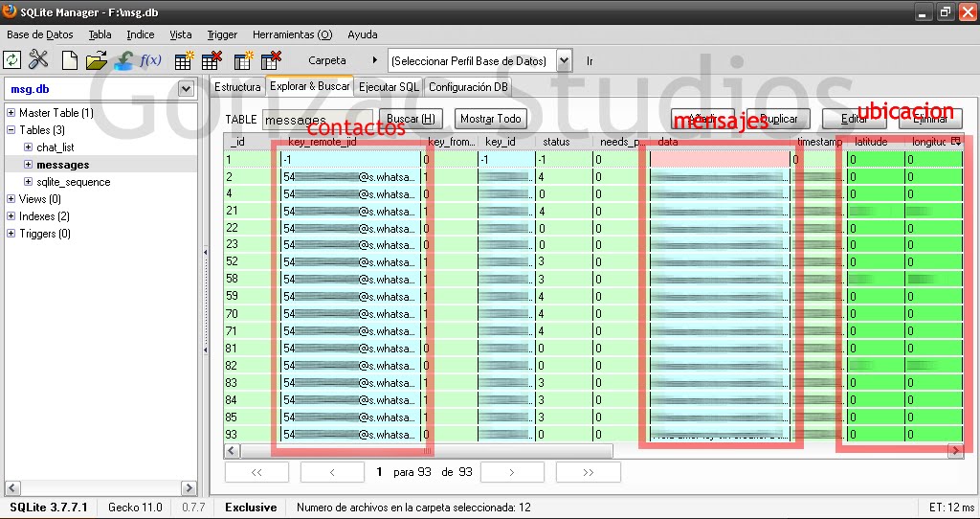The height and width of the screenshot is (519, 980).
Task: Click the Exclusive status bar entry
Action: pyautogui.click(x=251, y=508)
